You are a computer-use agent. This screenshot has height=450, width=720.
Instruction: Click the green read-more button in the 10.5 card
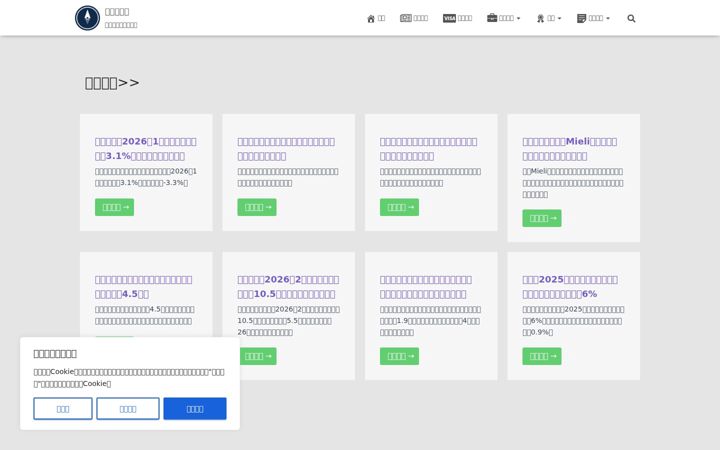[258, 356]
